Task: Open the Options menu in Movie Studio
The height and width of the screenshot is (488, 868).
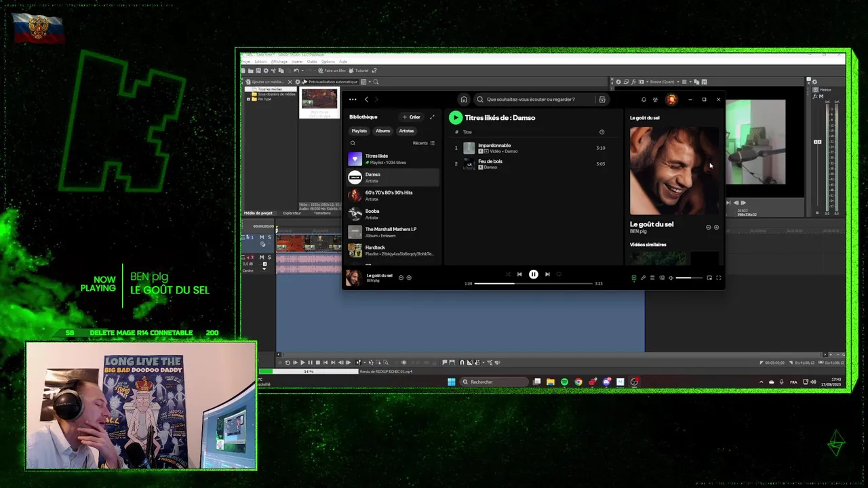Action: coord(328,62)
